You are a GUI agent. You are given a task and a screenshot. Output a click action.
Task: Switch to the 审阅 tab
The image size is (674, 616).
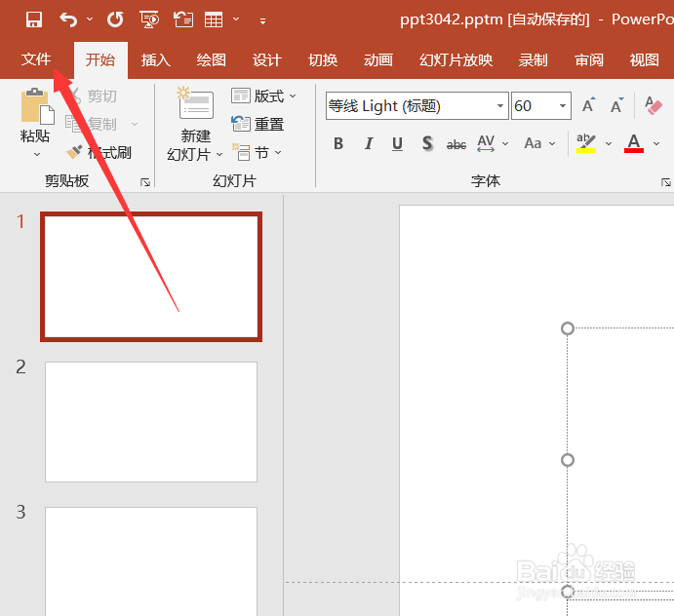[x=589, y=59]
